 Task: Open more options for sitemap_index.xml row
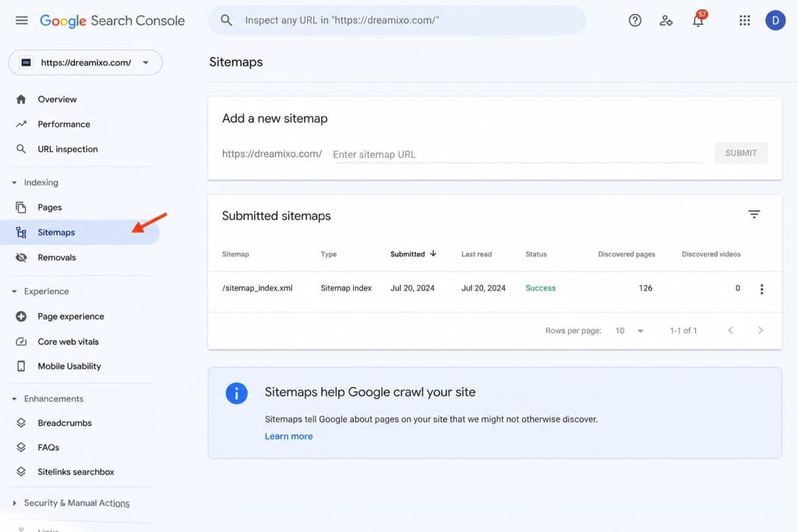(761, 289)
